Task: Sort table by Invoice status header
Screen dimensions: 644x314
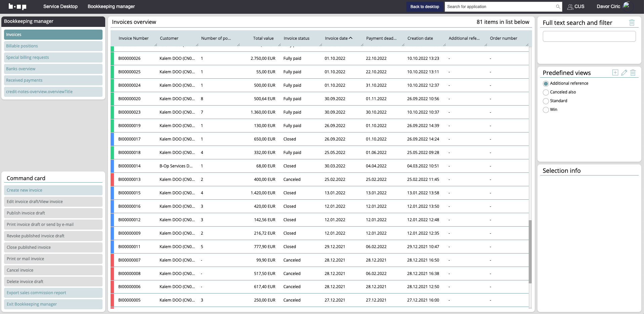Action: click(x=296, y=38)
